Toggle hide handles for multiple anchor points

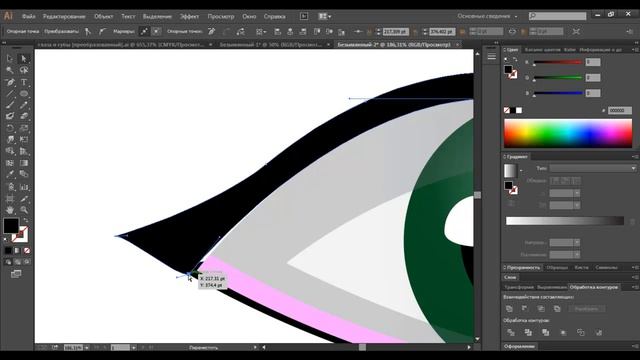point(156,31)
